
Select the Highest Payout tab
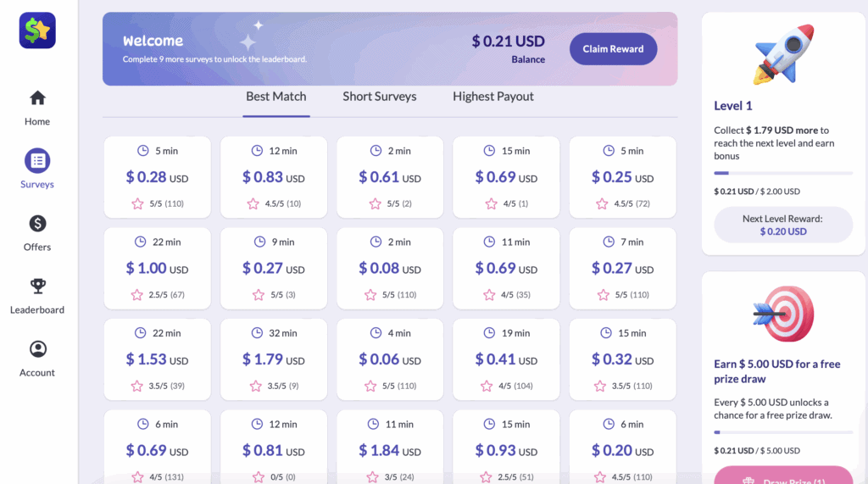[492, 97]
